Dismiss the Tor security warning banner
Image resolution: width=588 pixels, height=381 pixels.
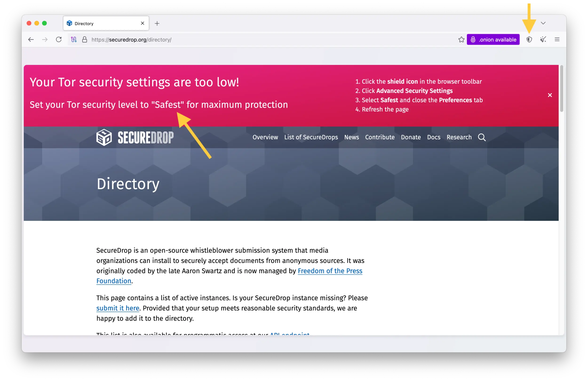pos(550,95)
